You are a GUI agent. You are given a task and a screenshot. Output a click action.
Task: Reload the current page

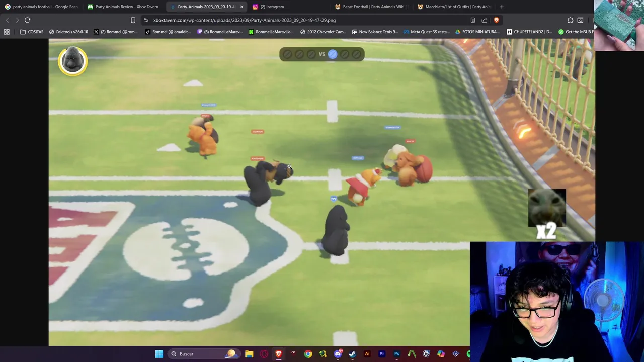tap(27, 20)
